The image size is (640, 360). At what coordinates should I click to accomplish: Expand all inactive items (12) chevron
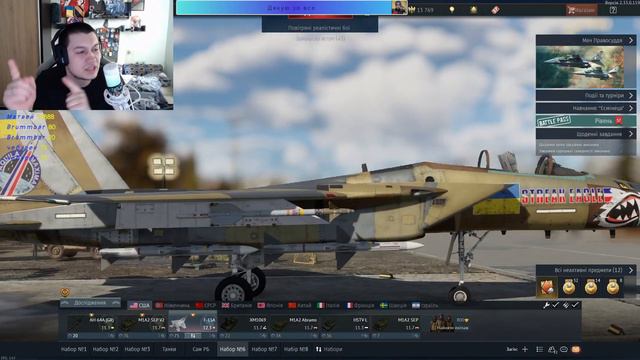coord(631,270)
